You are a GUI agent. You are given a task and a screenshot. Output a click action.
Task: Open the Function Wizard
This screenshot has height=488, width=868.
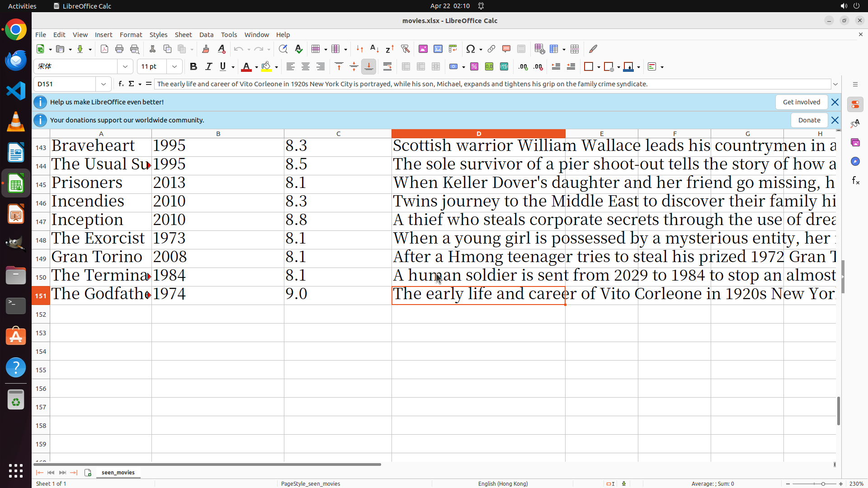pyautogui.click(x=121, y=84)
